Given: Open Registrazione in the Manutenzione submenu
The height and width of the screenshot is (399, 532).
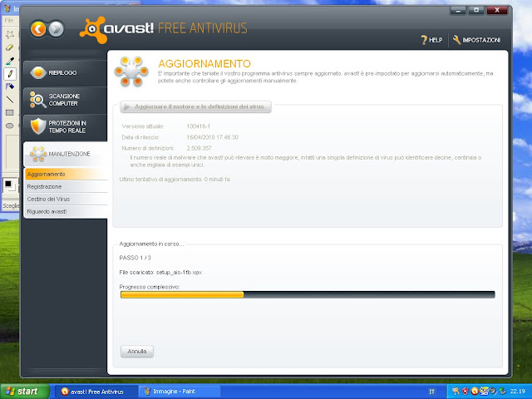Looking at the screenshot, I should coord(66,186).
